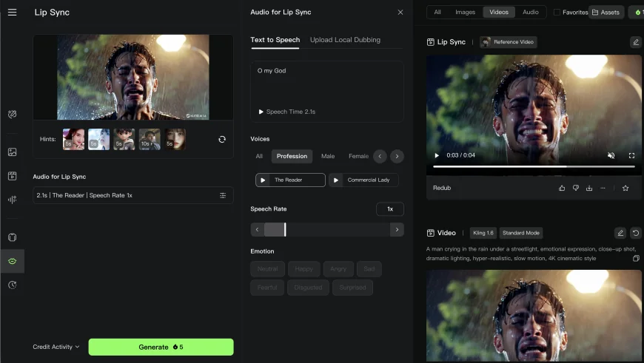Filter history by All
This screenshot has height=363, width=644.
click(x=437, y=13)
